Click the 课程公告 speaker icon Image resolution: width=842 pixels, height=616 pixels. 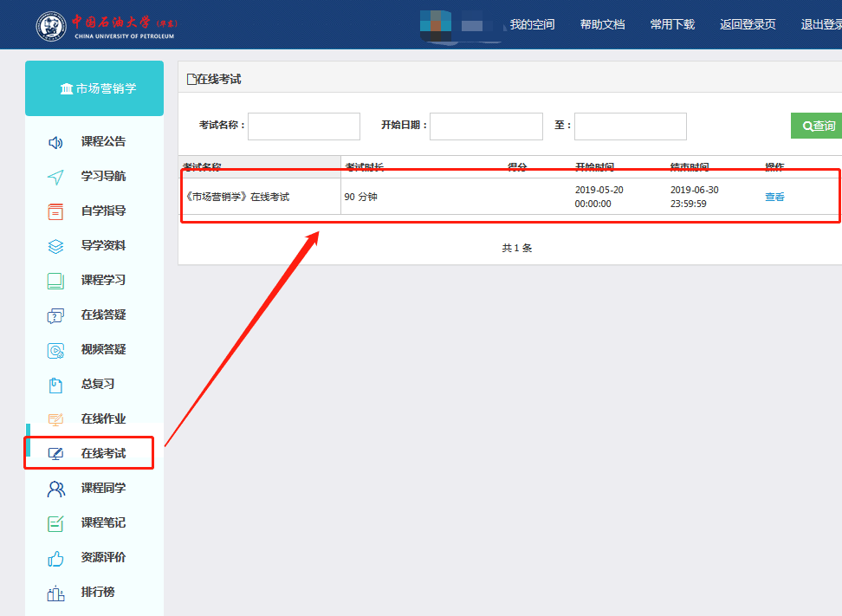point(55,142)
